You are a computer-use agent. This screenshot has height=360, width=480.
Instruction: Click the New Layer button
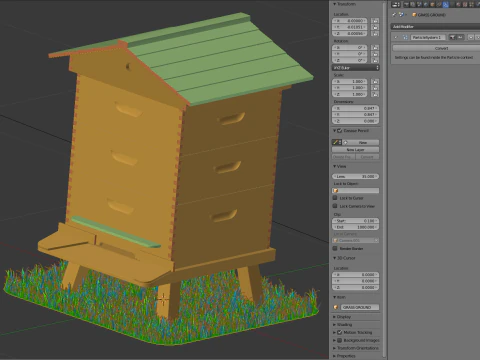355,150
